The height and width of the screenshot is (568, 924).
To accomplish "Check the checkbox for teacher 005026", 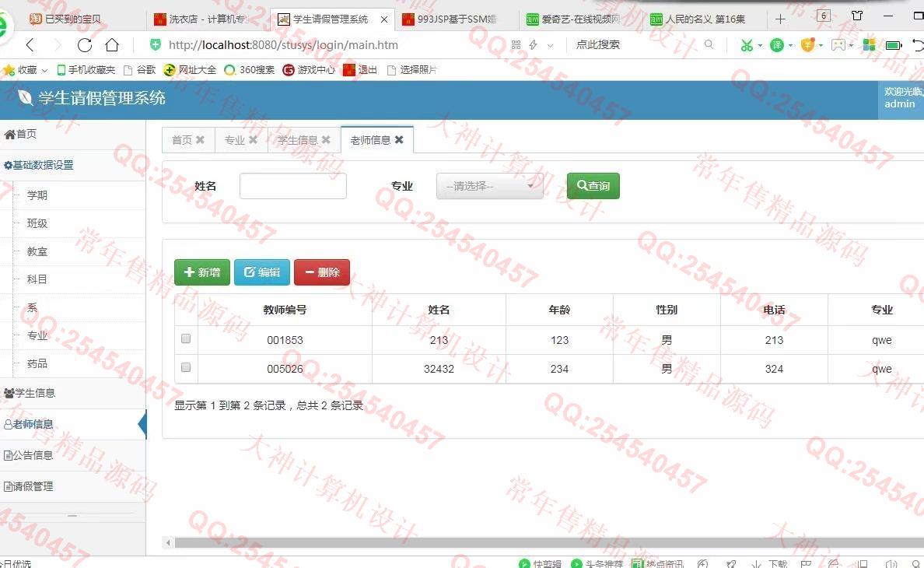I will point(186,367).
